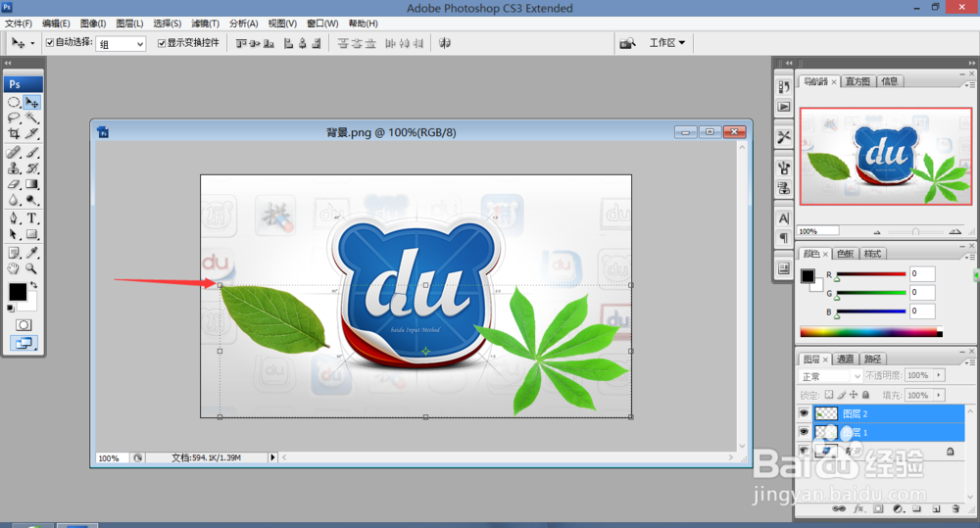Image resolution: width=980 pixels, height=528 pixels.
Task: Select the Elliptical Marquee tool
Action: (14, 102)
